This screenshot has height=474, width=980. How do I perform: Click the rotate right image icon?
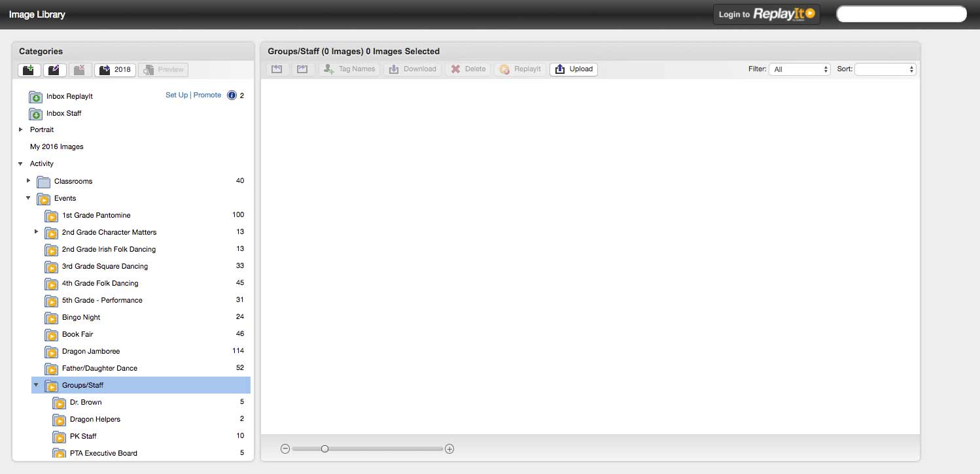302,69
